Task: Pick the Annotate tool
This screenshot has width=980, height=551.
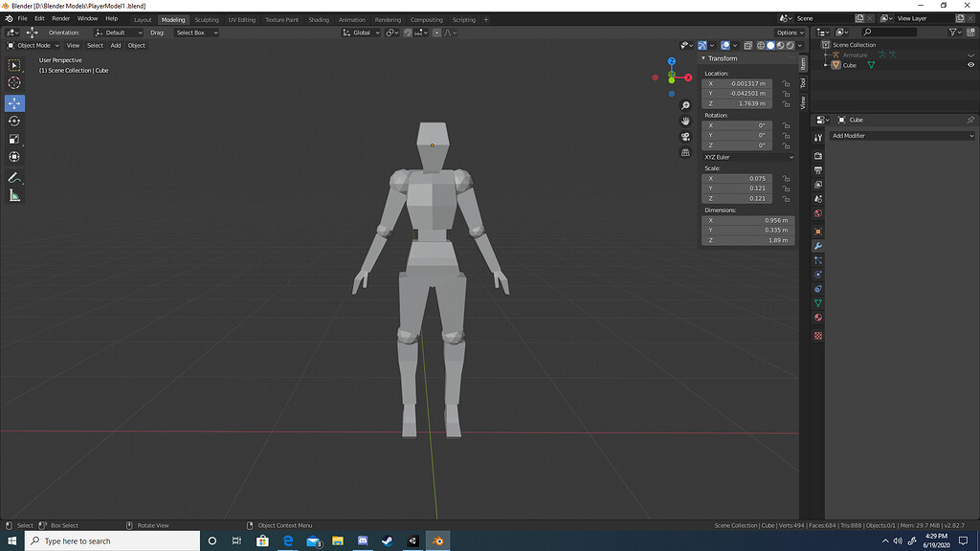Action: pyautogui.click(x=14, y=176)
